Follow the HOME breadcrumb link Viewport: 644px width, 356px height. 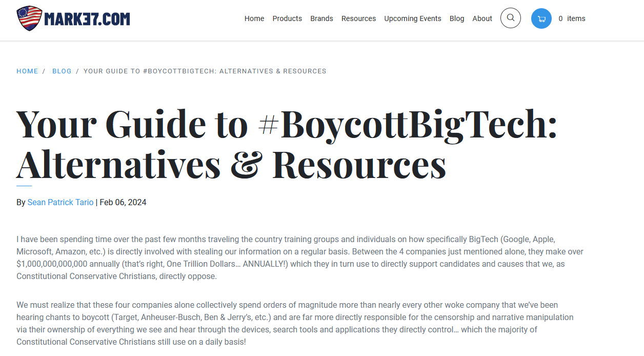click(27, 71)
